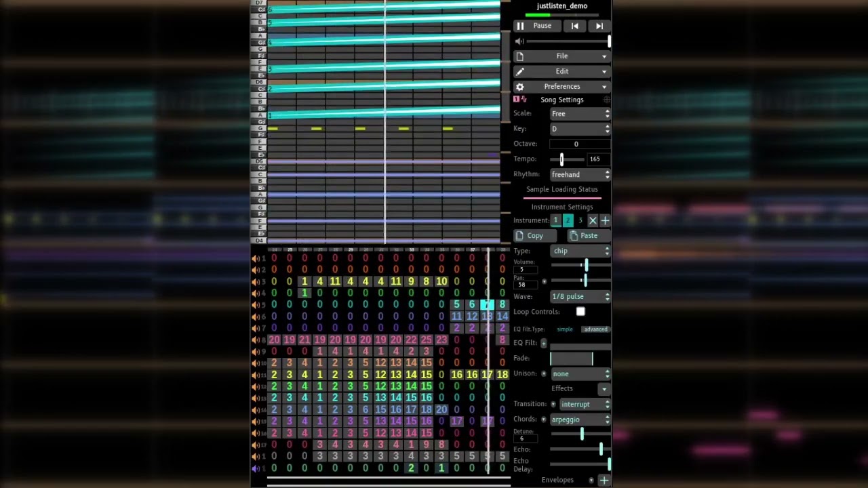Open the File menu
Image resolution: width=868 pixels, height=488 pixels.
[562, 56]
